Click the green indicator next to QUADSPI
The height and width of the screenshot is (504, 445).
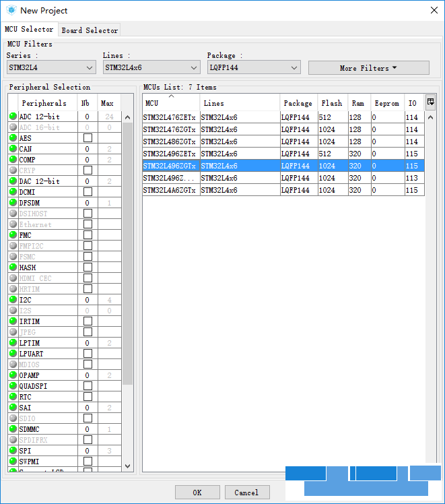[13, 385]
